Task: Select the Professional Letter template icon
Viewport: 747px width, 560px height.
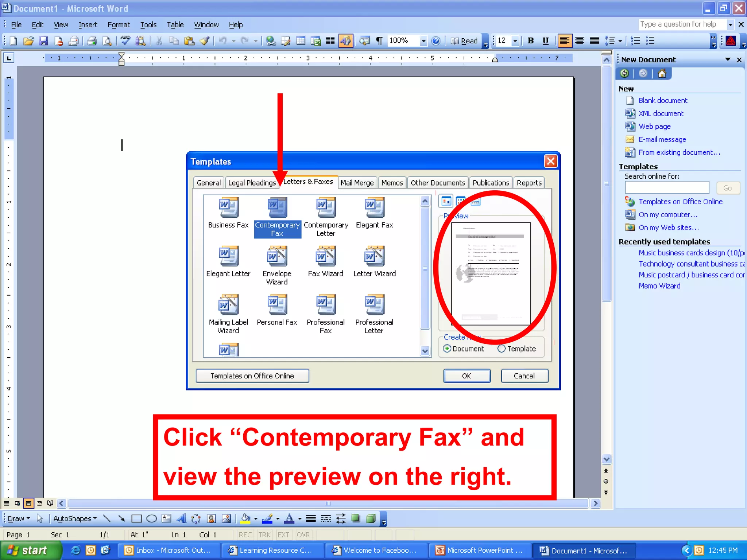Action: 374,314
